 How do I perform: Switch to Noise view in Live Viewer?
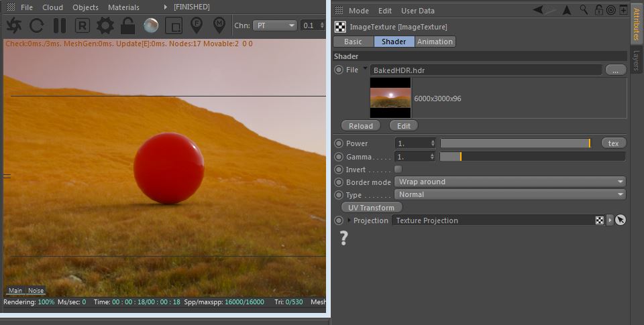coord(36,291)
